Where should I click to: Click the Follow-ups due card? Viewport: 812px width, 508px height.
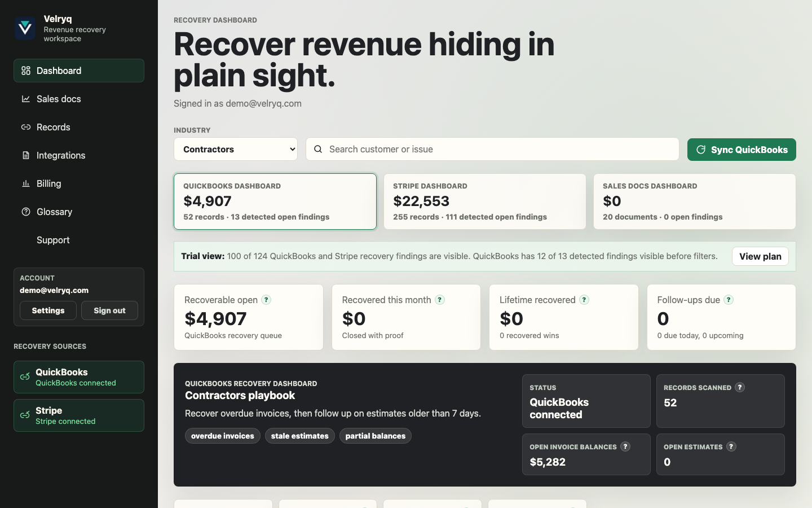721,317
